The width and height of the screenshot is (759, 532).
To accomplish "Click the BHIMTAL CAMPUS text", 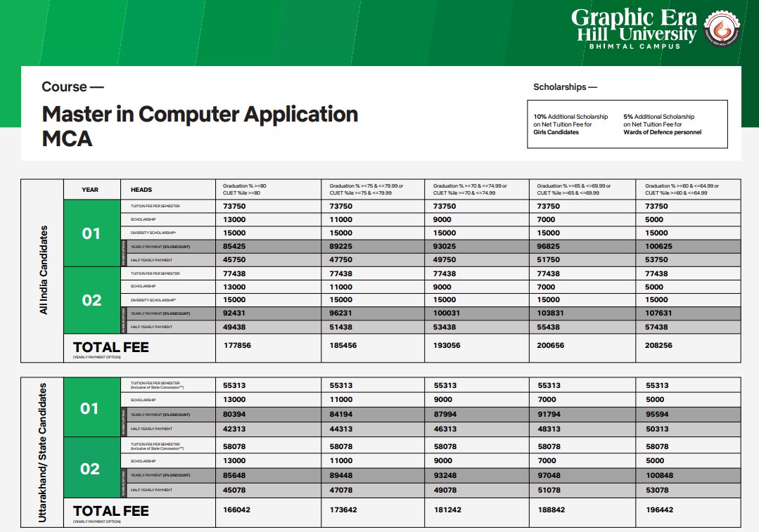I will tap(634, 46).
